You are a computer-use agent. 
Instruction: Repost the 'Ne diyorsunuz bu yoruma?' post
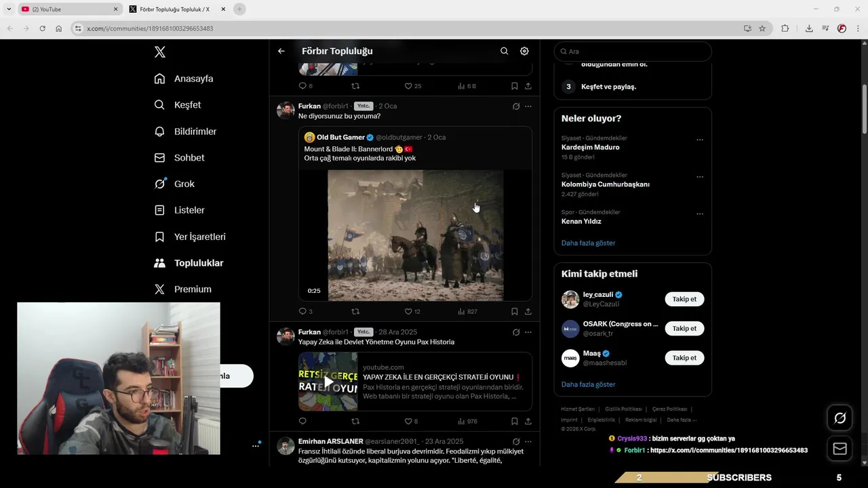pos(355,312)
